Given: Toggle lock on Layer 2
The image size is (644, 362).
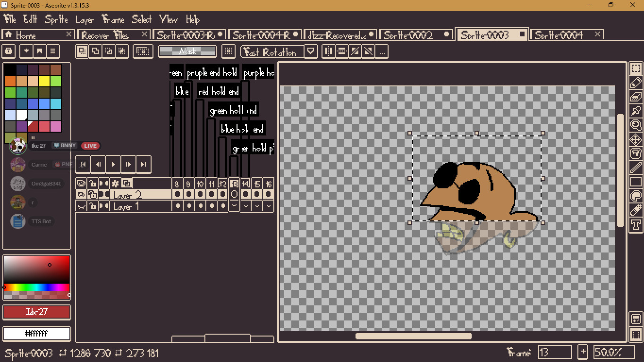Looking at the screenshot, I should (93, 194).
